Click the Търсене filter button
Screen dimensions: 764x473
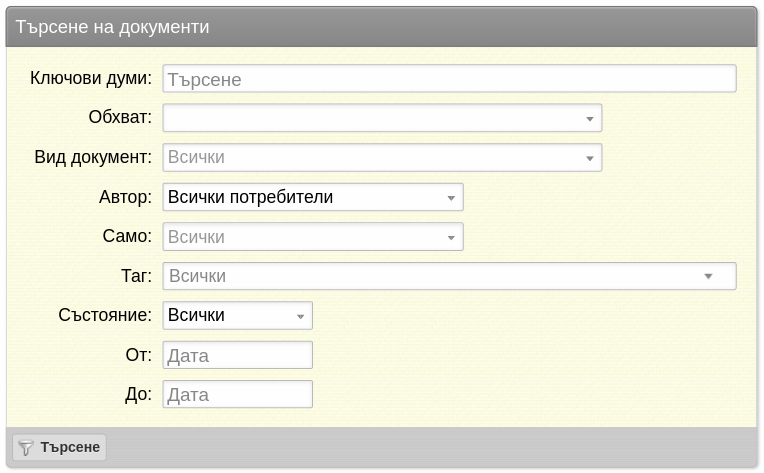coord(59,447)
